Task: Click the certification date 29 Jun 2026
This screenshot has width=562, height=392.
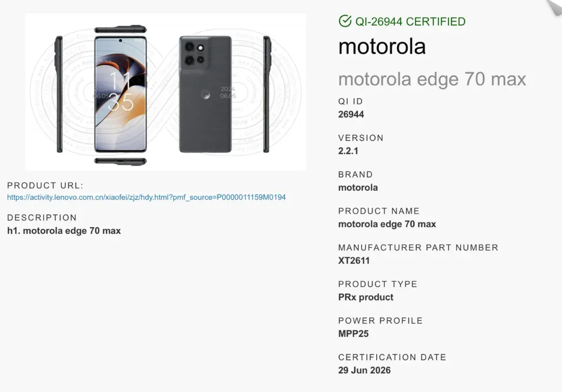Action: click(x=364, y=370)
